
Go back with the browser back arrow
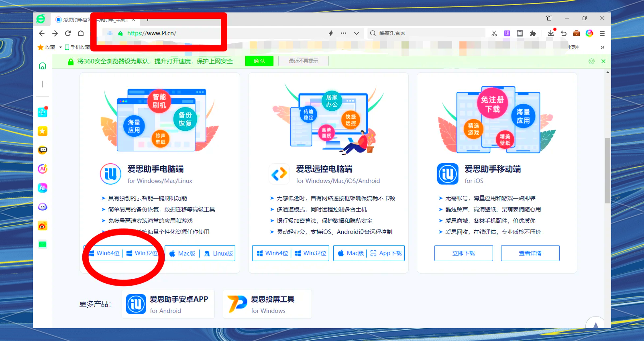click(x=42, y=33)
